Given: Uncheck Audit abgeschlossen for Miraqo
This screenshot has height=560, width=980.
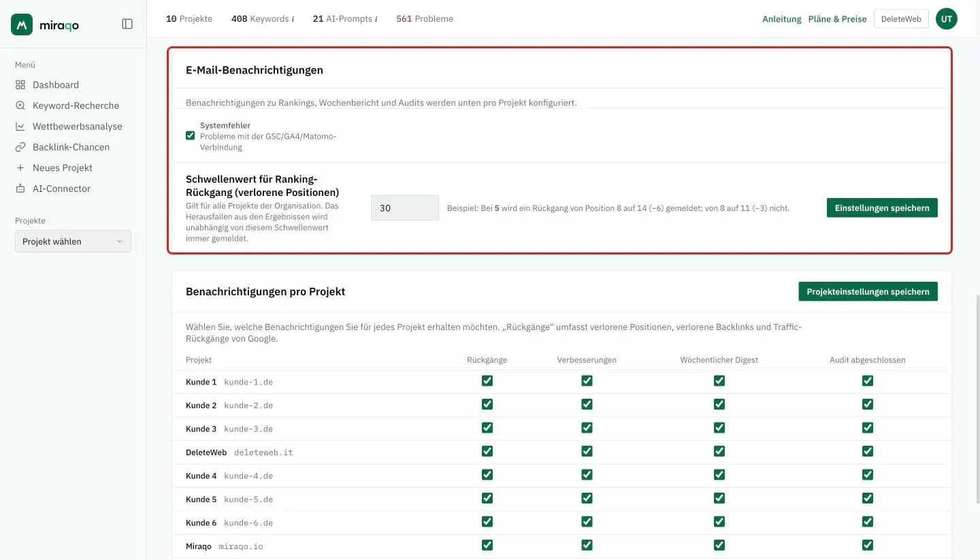Looking at the screenshot, I should pos(868,545).
